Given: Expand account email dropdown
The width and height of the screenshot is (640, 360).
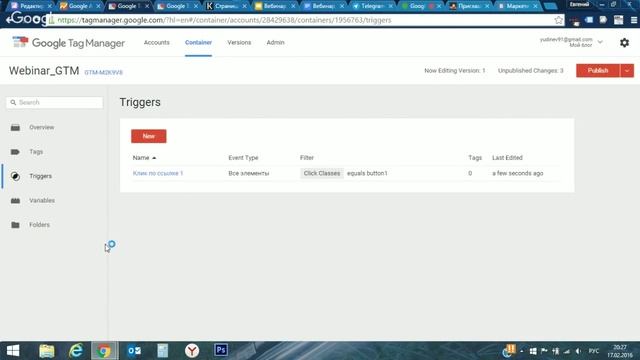Looking at the screenshot, I should [600, 42].
